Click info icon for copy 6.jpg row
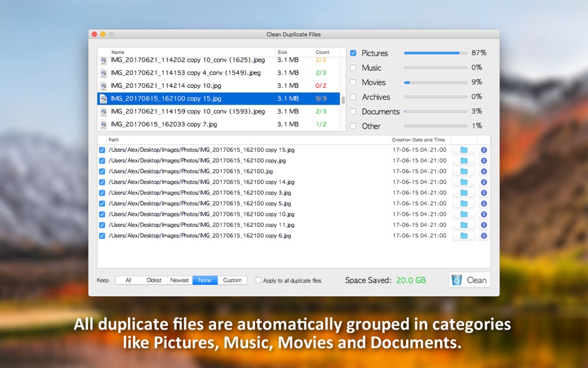 click(x=484, y=236)
